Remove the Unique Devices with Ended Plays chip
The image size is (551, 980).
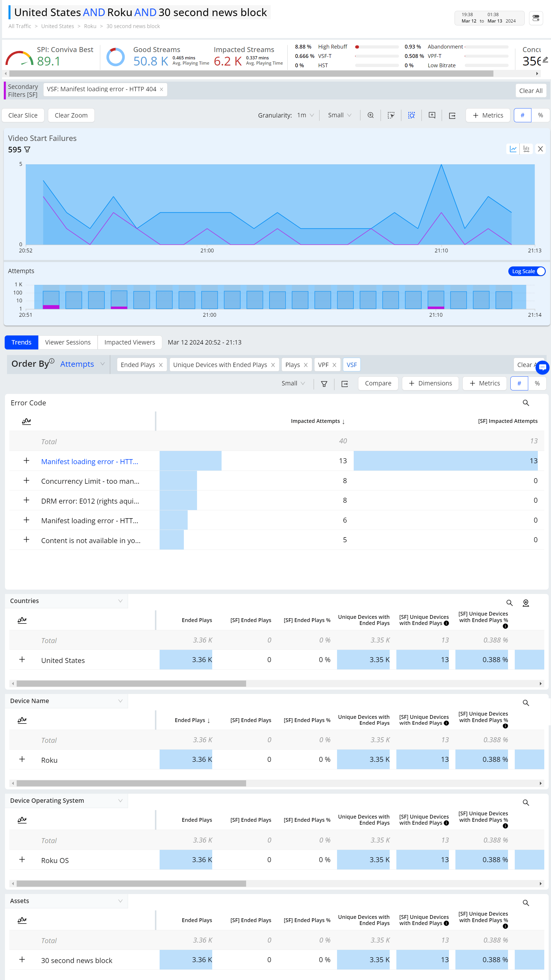click(x=273, y=365)
